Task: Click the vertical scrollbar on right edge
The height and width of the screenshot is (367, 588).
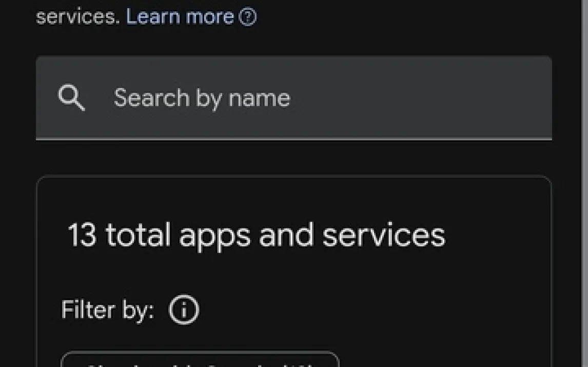Action: (x=584, y=183)
